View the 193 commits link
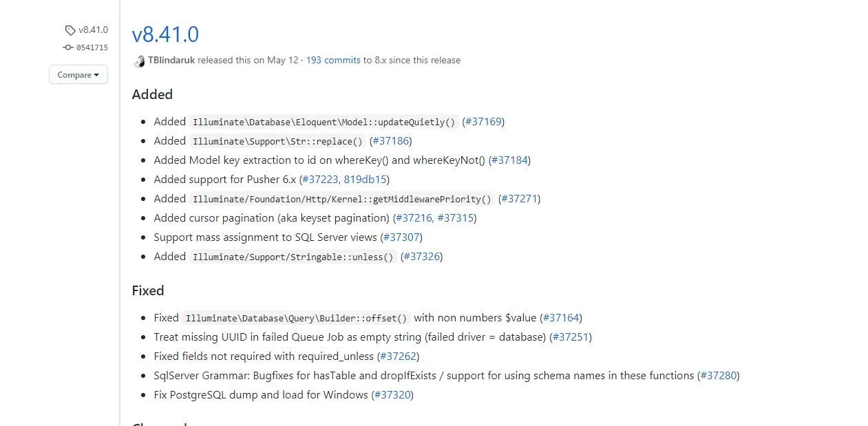Image resolution: width=868 pixels, height=426 pixels. 333,61
